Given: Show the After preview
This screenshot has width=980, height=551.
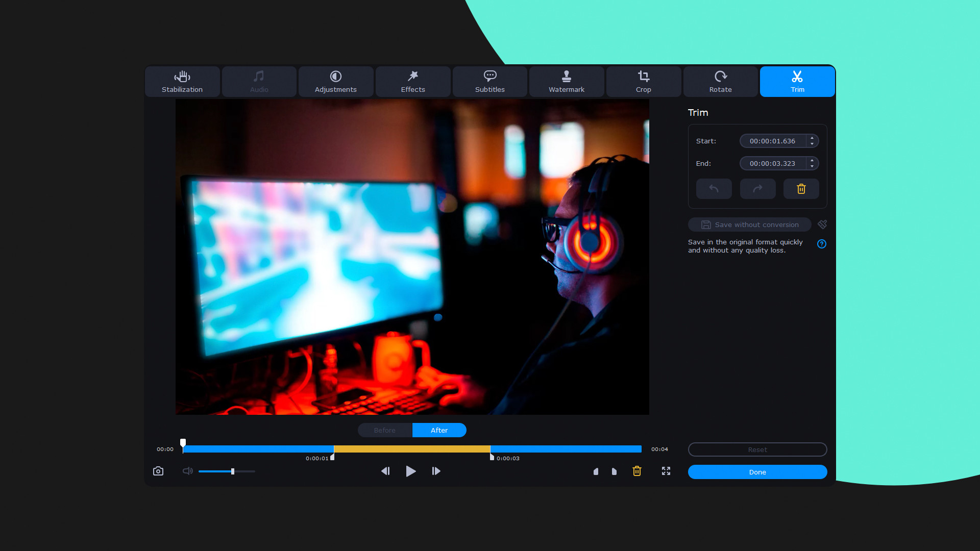Looking at the screenshot, I should 439,430.
